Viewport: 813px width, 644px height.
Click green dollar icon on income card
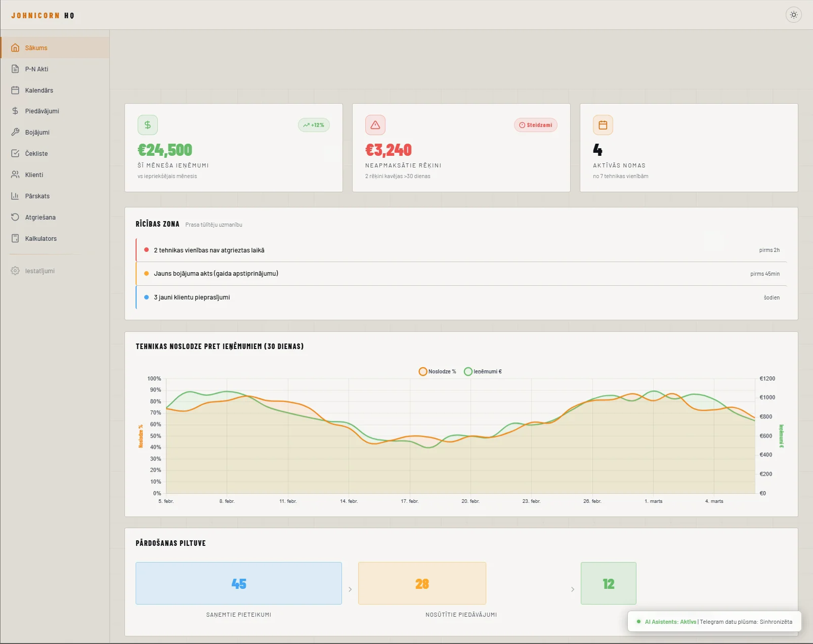pyautogui.click(x=148, y=125)
